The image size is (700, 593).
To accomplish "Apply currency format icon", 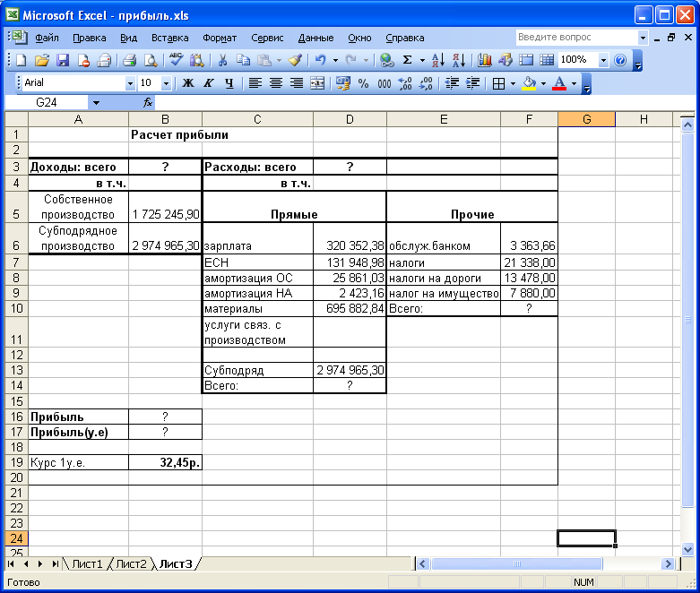I will pyautogui.click(x=343, y=83).
